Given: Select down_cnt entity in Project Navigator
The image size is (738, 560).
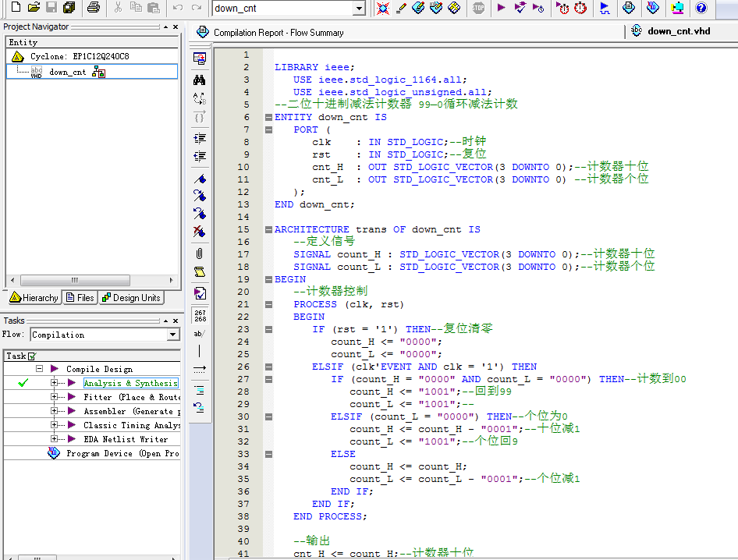Looking at the screenshot, I should (x=68, y=72).
